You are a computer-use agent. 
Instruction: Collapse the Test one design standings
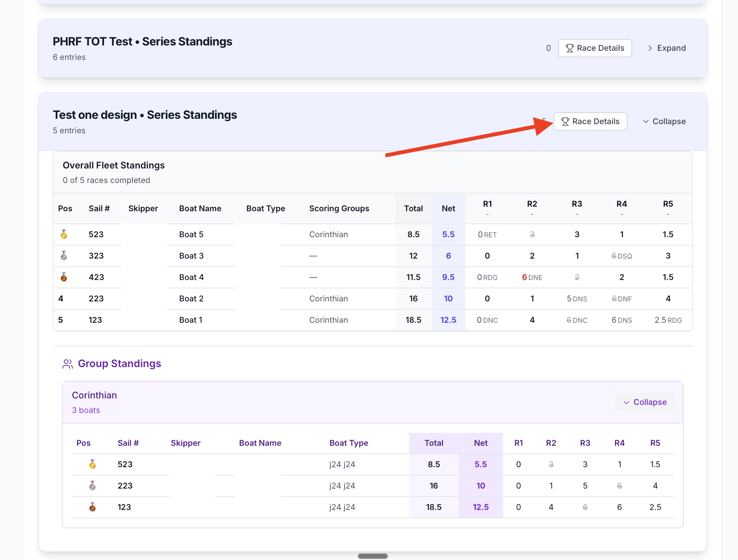click(664, 121)
